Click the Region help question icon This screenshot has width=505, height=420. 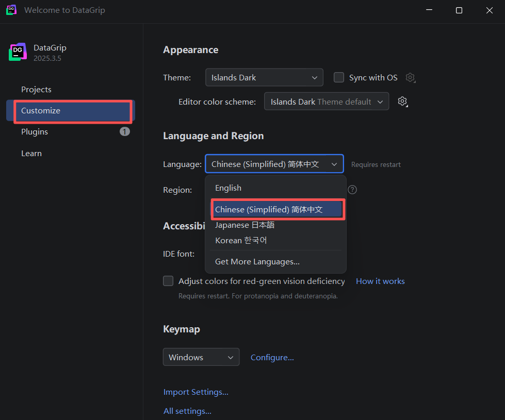pyautogui.click(x=352, y=190)
